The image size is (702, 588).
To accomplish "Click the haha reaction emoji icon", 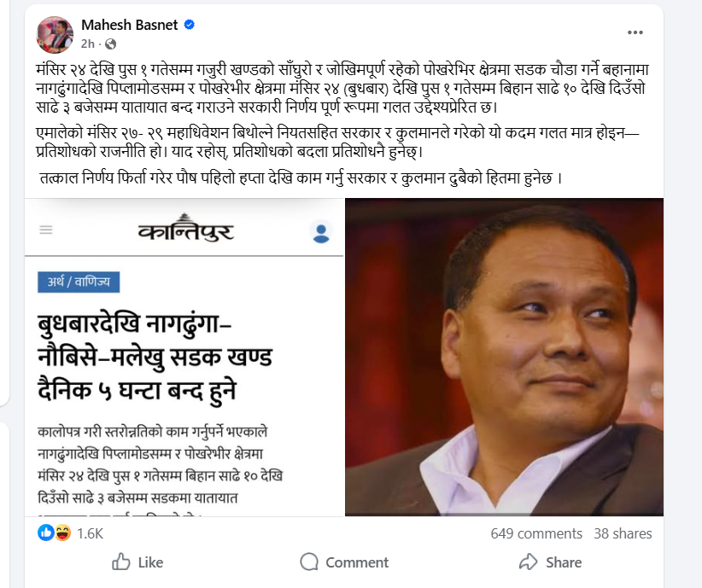I will point(62,533).
